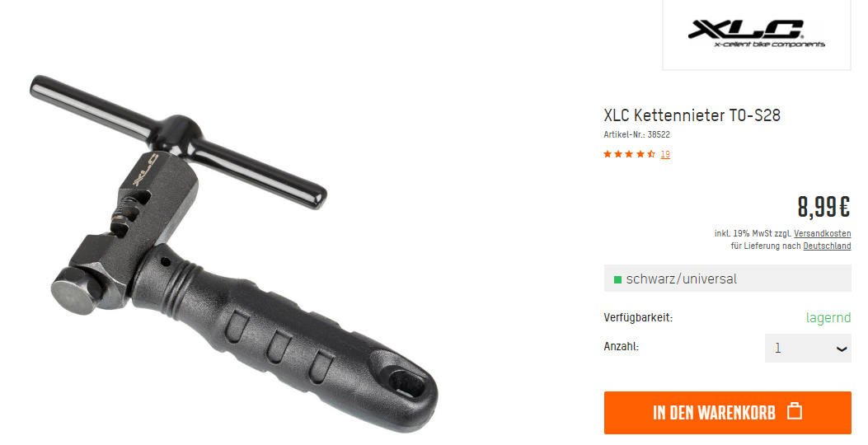Image resolution: width=868 pixels, height=445 pixels.
Task: Open the quantity box showing 1
Action: (808, 348)
